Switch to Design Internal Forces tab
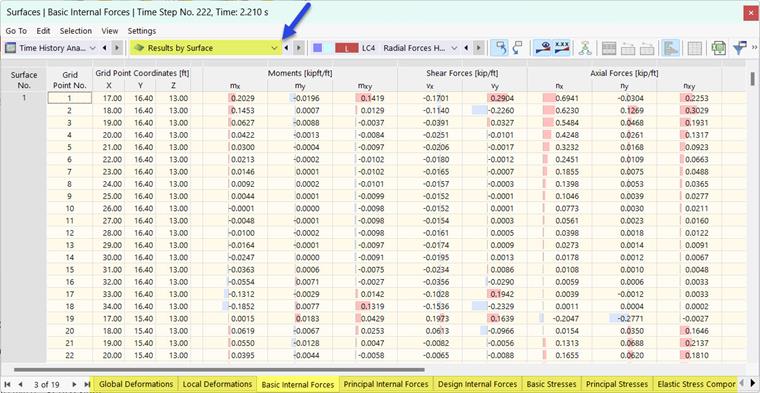This screenshot has width=760, height=393. pos(477,384)
